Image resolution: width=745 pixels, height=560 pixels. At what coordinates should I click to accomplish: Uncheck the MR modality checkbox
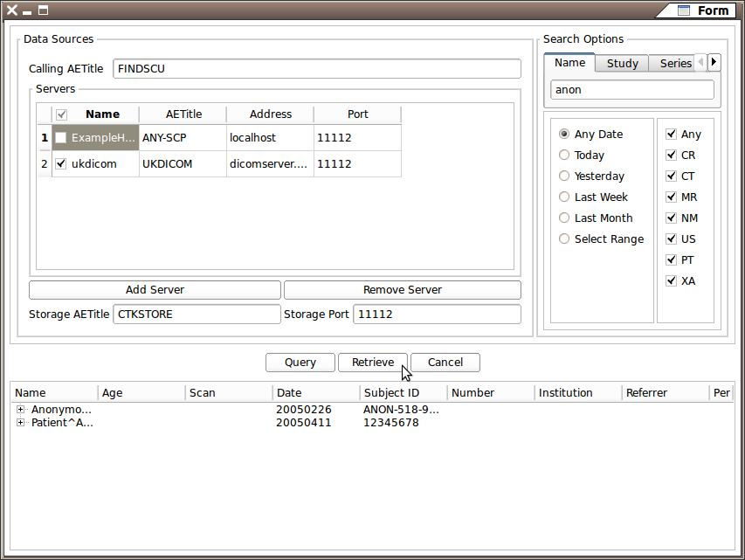click(x=671, y=197)
